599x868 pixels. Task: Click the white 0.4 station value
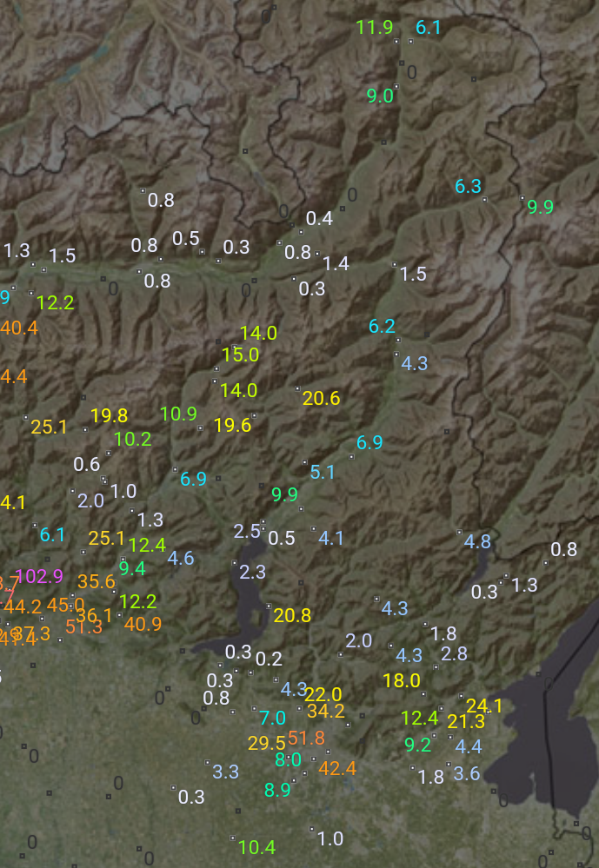tap(319, 219)
